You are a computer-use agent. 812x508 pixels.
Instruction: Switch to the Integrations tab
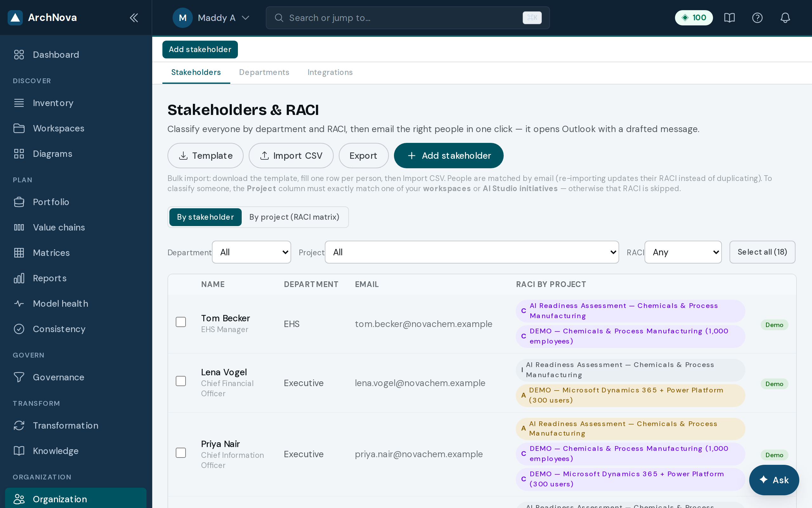(330, 72)
